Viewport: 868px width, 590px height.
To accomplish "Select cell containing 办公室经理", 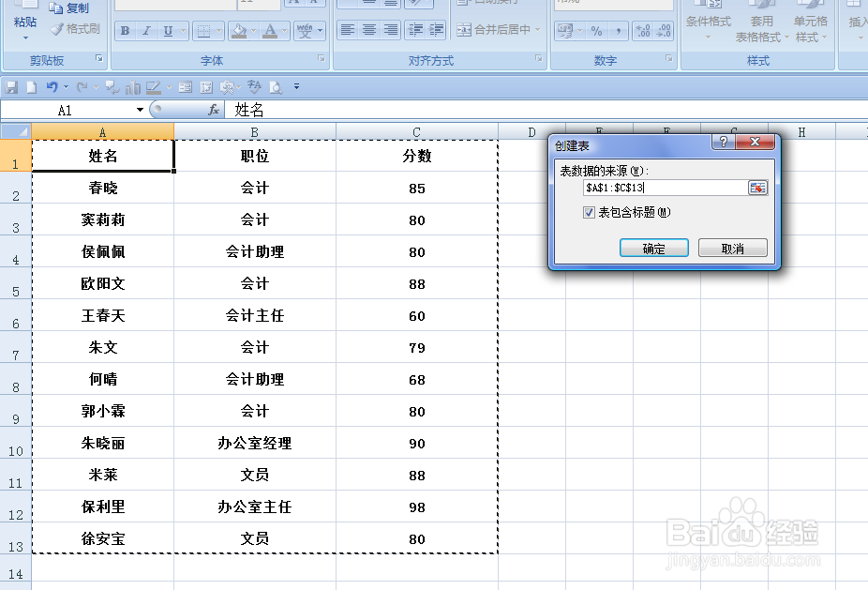I will [x=255, y=443].
